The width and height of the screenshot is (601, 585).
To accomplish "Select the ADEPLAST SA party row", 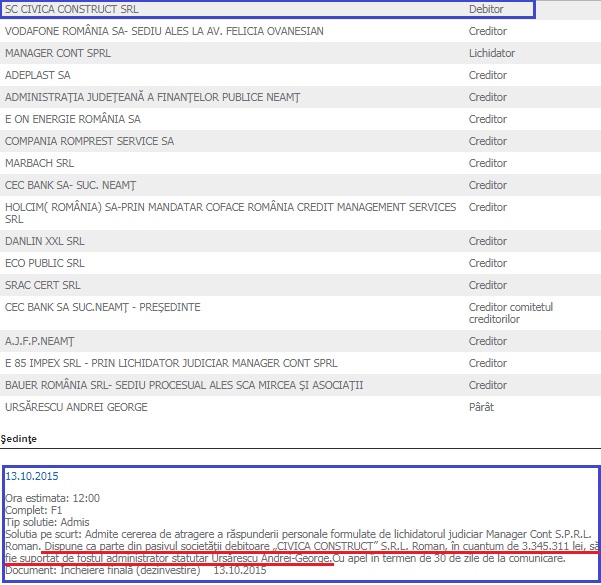I will (38, 75).
